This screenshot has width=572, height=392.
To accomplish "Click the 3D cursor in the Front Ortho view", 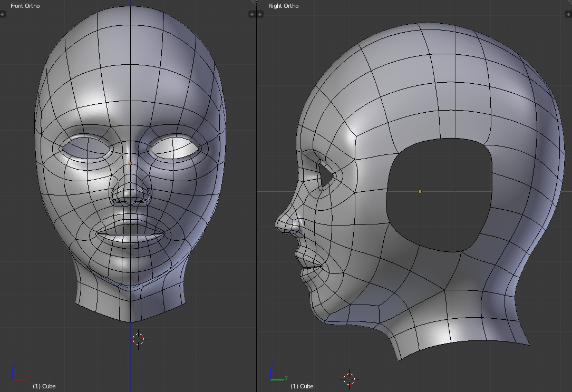I will (138, 339).
